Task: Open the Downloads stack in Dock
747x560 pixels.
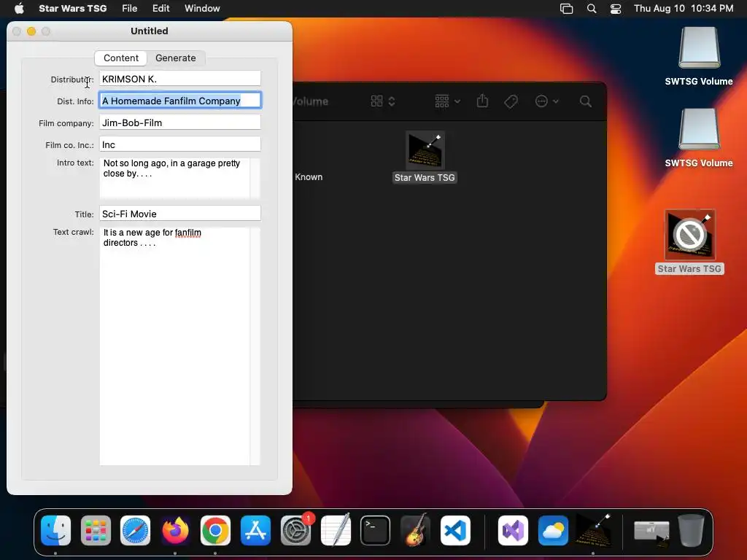Action: pos(651,532)
